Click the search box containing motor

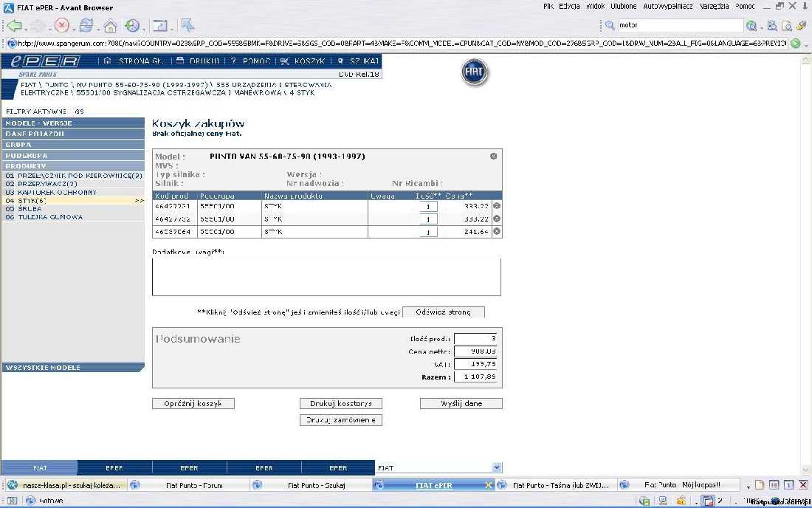pyautogui.click(x=681, y=25)
